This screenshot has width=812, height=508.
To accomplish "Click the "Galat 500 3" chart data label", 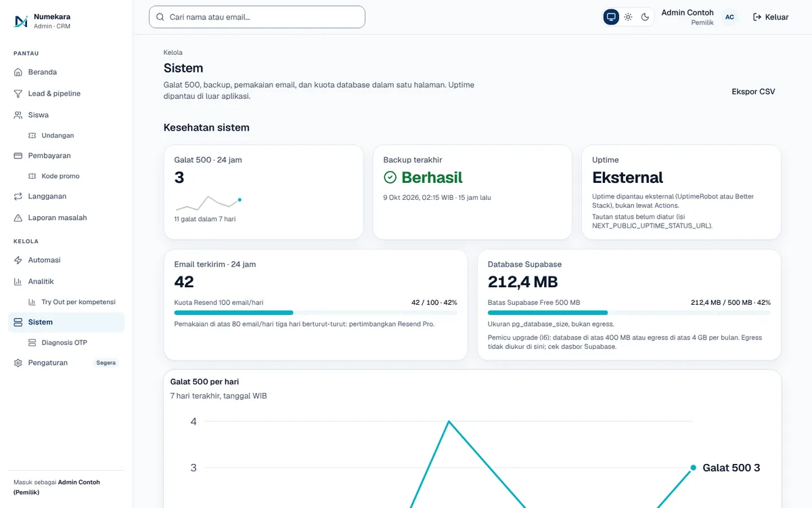I will [731, 467].
